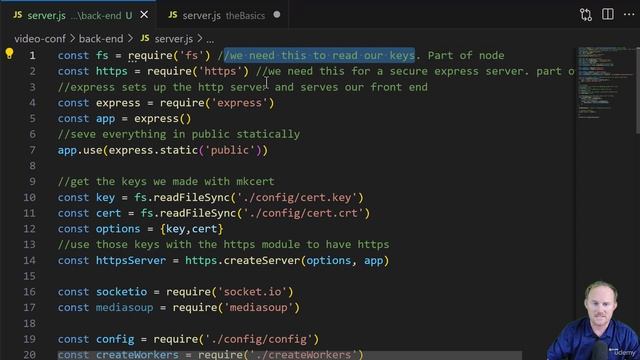Click the JS file icon on back-end tab
The width and height of the screenshot is (640, 360).
click(x=18, y=15)
